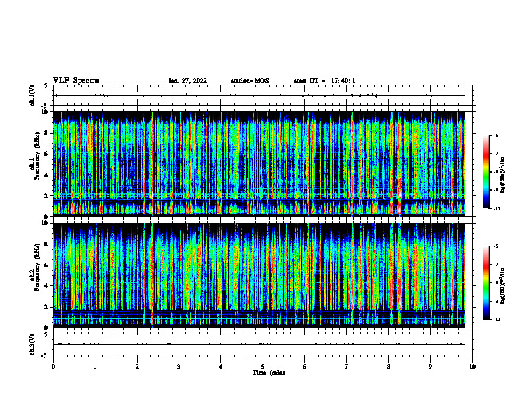
Task: Click time axis tick label "9"
Action: coord(430,367)
